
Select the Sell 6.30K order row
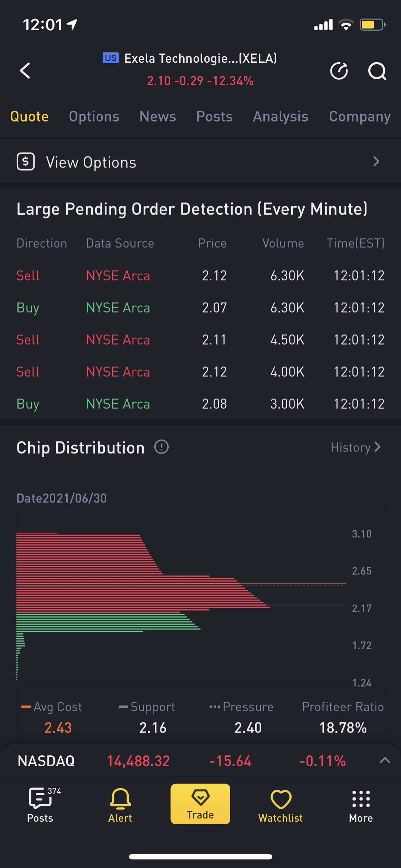click(200, 275)
